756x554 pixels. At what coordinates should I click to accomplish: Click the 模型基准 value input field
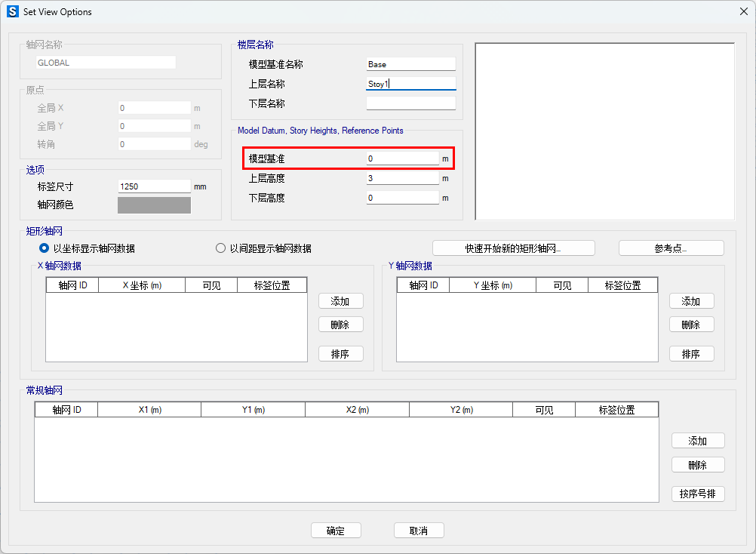pyautogui.click(x=402, y=159)
